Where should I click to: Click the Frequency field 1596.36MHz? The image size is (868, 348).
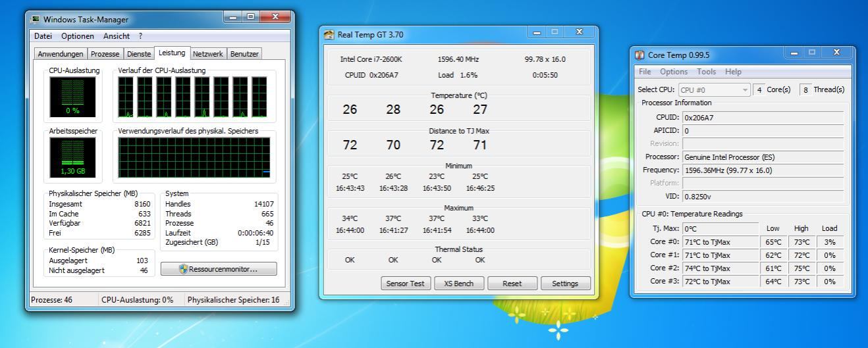pyautogui.click(x=763, y=170)
